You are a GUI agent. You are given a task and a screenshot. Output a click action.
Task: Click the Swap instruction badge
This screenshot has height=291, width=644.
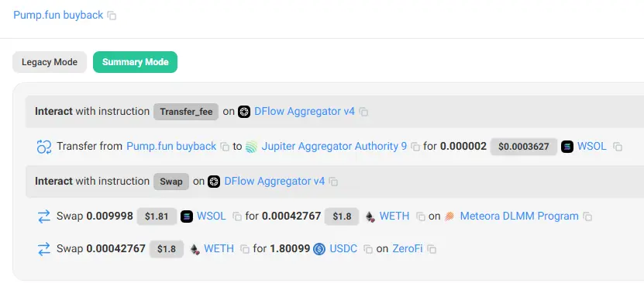point(171,182)
